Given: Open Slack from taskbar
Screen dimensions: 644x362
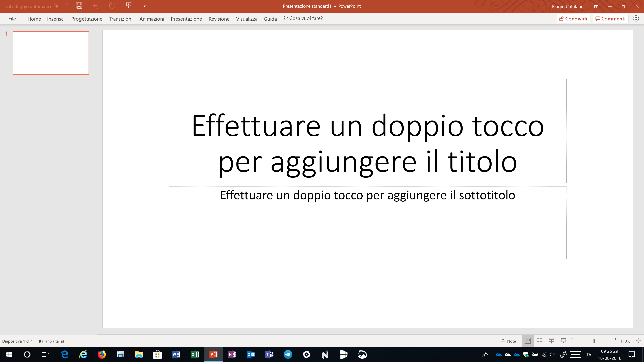Looking at the screenshot, I should tap(307, 354).
